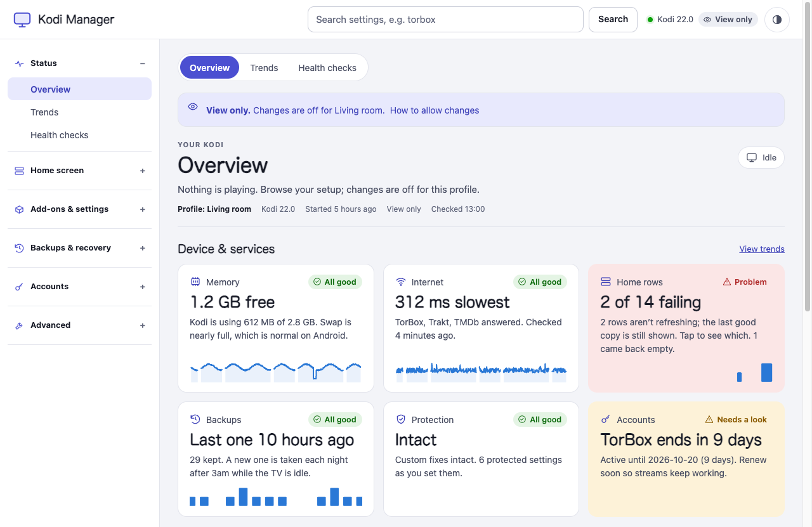Click the eye icon in the view-only banner
The height and width of the screenshot is (527, 812).
click(x=193, y=107)
